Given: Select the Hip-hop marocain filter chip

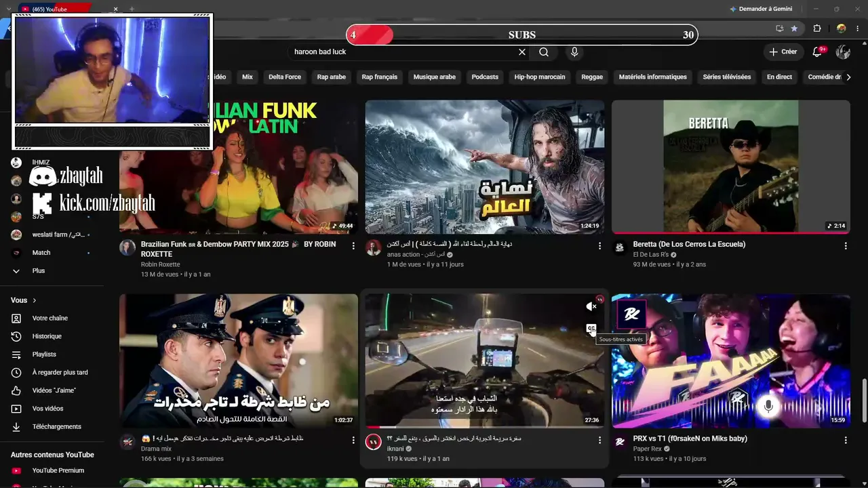Looking at the screenshot, I should pos(540,77).
